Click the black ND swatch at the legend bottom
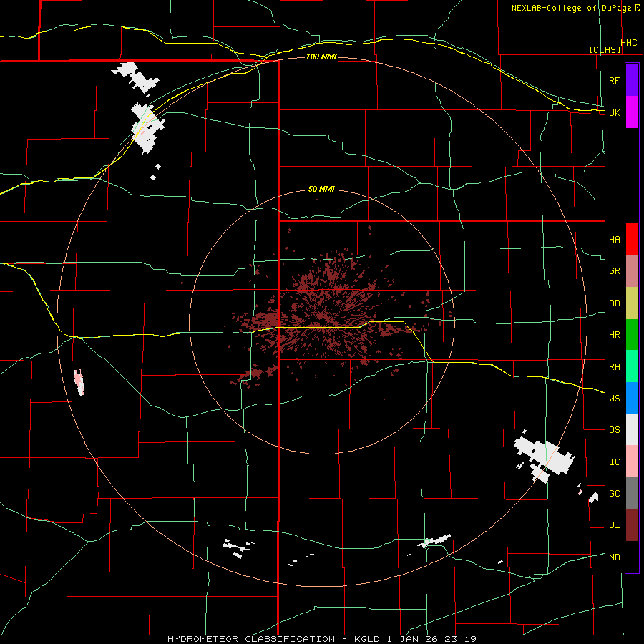Screen dimensions: 644x644 632,557
